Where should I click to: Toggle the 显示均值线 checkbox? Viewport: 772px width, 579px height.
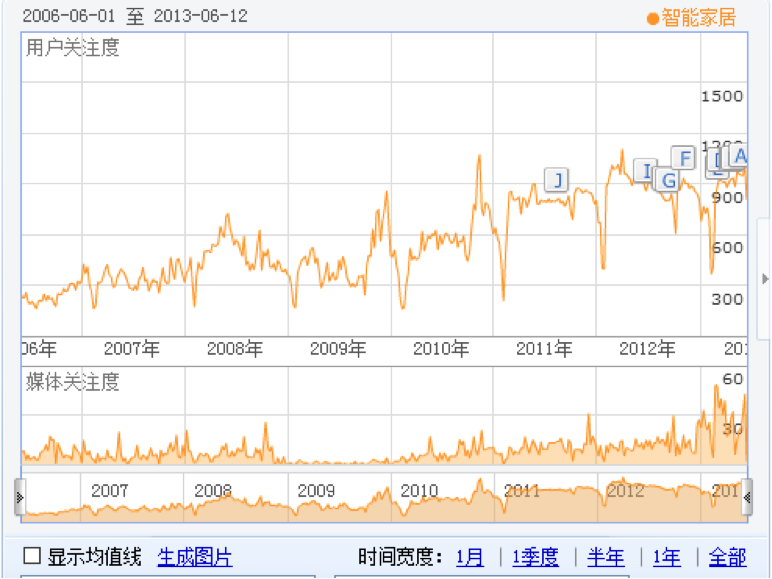(33, 557)
